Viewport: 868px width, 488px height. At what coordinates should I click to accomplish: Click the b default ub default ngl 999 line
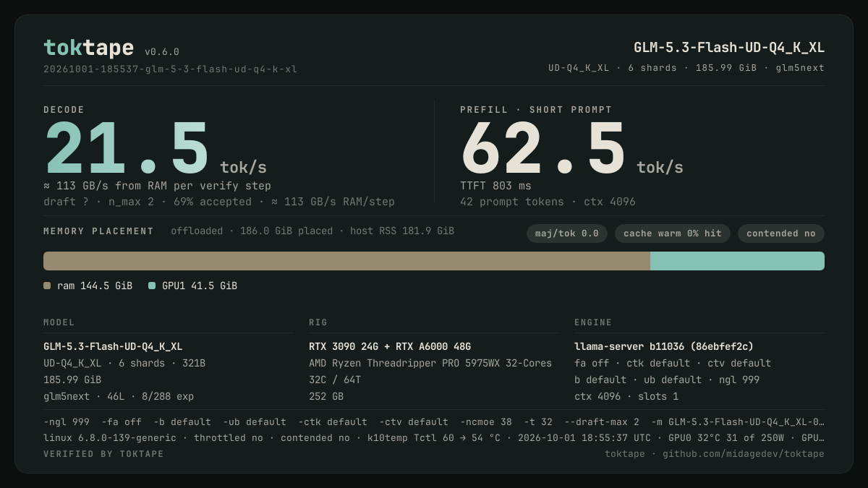tap(667, 380)
